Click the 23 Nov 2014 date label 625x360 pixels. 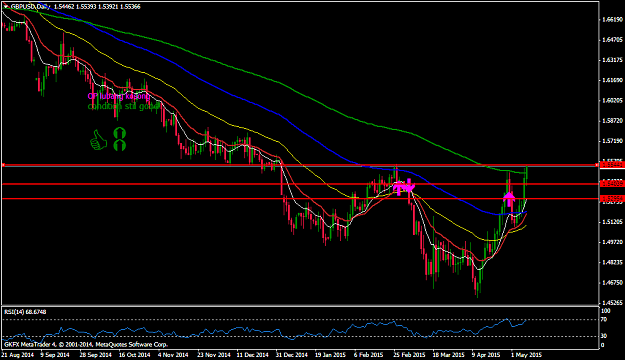coord(214,354)
